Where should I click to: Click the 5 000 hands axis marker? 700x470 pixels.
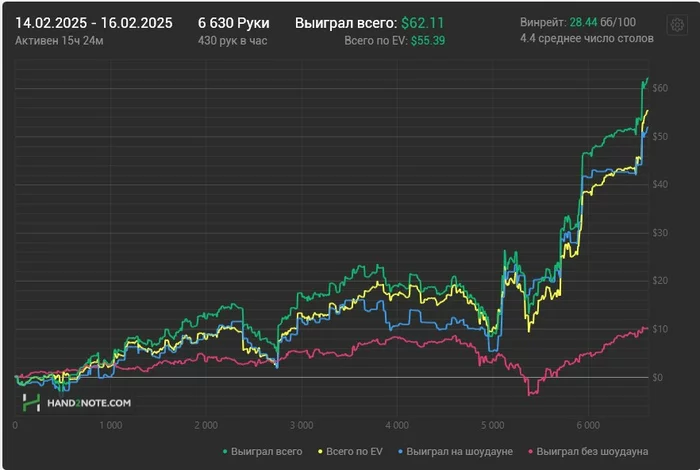tap(492, 424)
